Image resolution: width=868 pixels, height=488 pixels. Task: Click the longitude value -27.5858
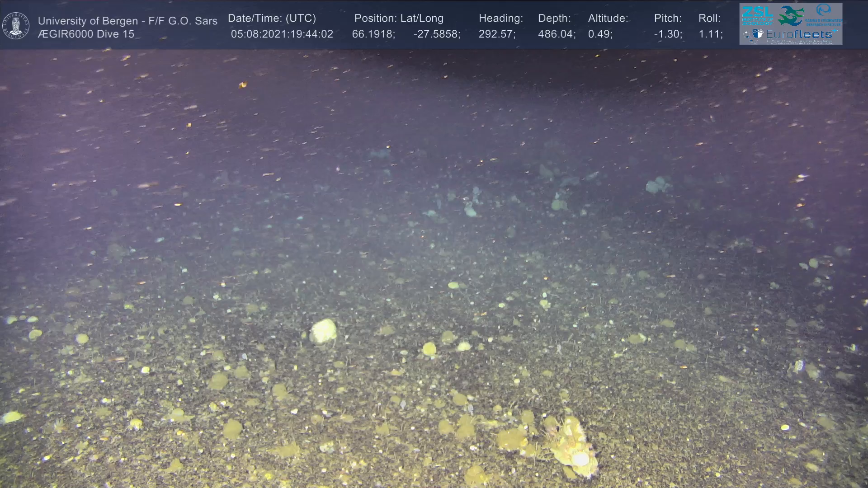point(436,34)
